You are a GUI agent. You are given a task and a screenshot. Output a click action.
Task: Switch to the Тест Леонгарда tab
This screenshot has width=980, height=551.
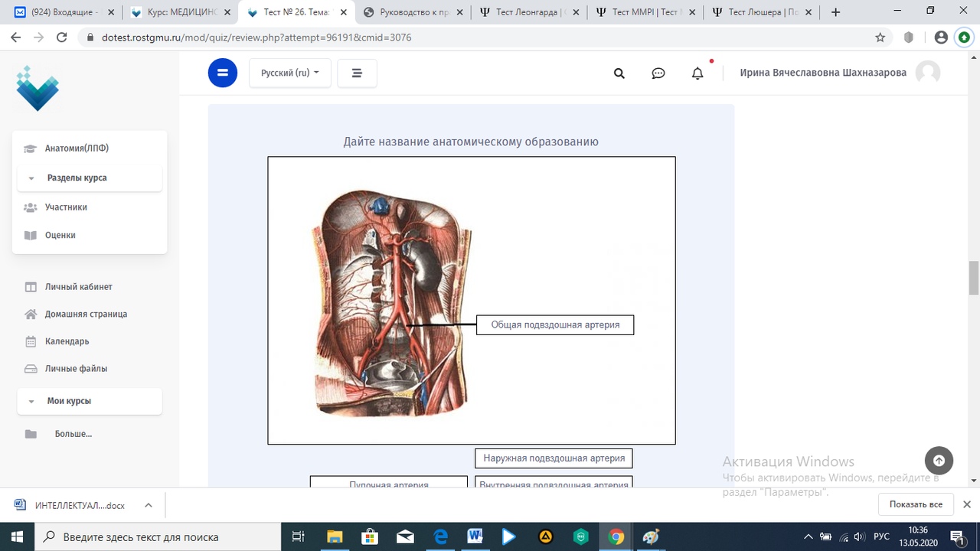528,12
